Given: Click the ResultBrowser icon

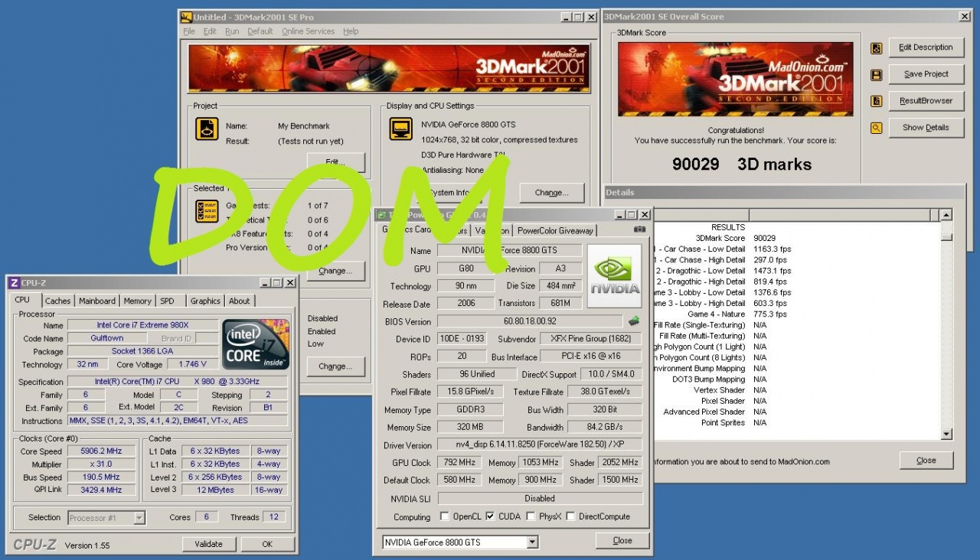Looking at the screenshot, I should click(877, 101).
